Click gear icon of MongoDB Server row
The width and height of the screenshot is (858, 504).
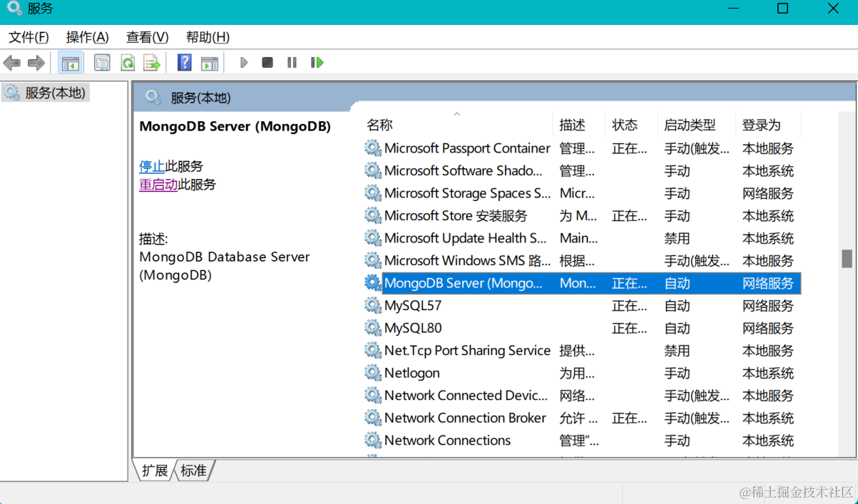pos(373,283)
